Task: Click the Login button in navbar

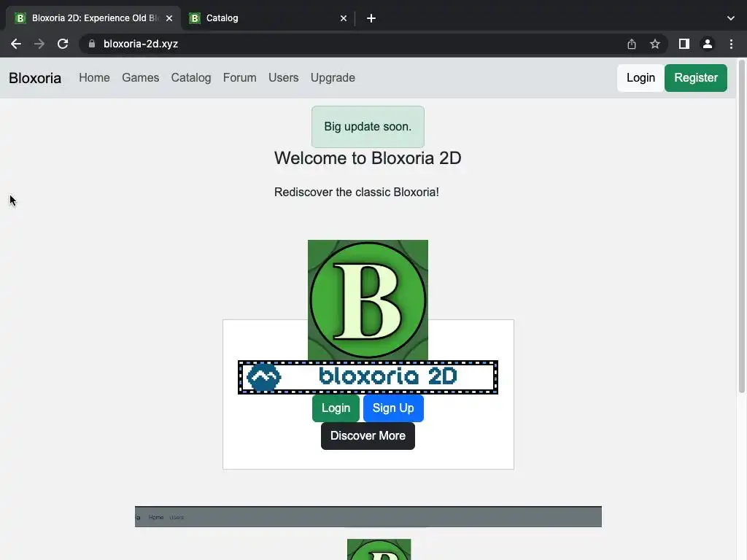Action: [640, 77]
